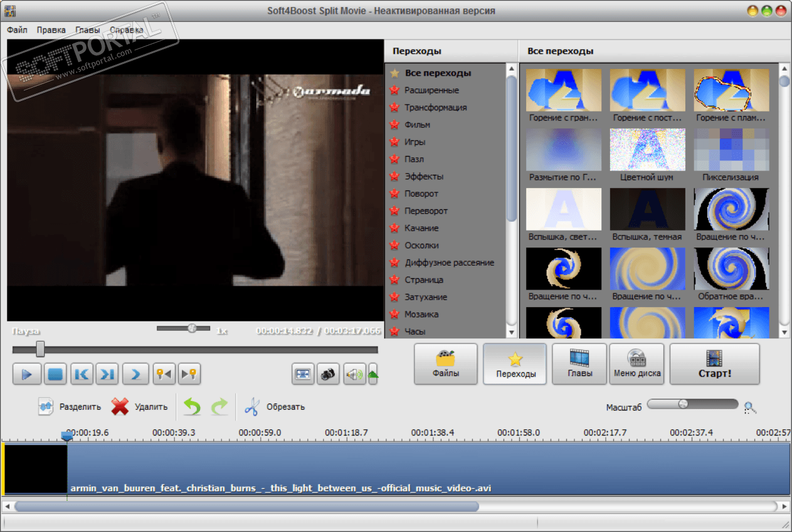Image resolution: width=792 pixels, height=532 pixels.
Task: Open the Файл menu
Action: click(x=17, y=29)
